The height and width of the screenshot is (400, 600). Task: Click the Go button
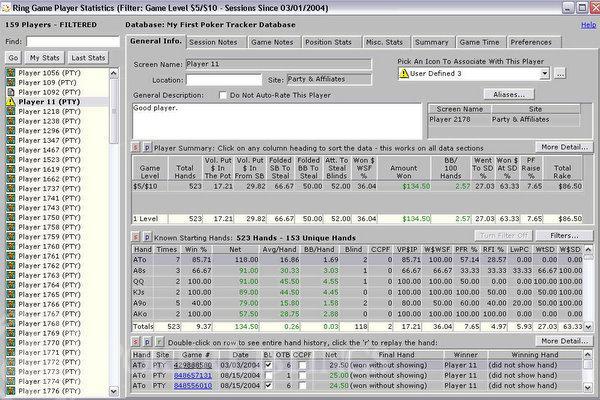[13, 58]
